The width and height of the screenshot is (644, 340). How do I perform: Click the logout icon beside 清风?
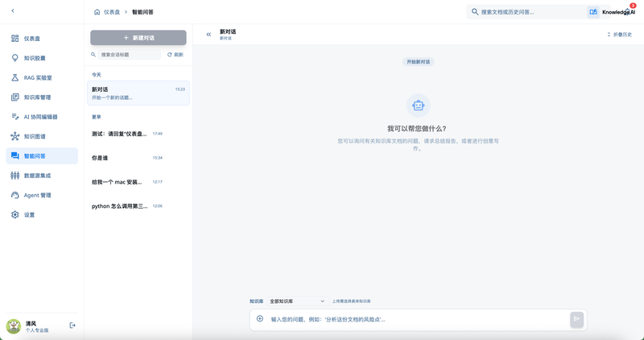72,325
